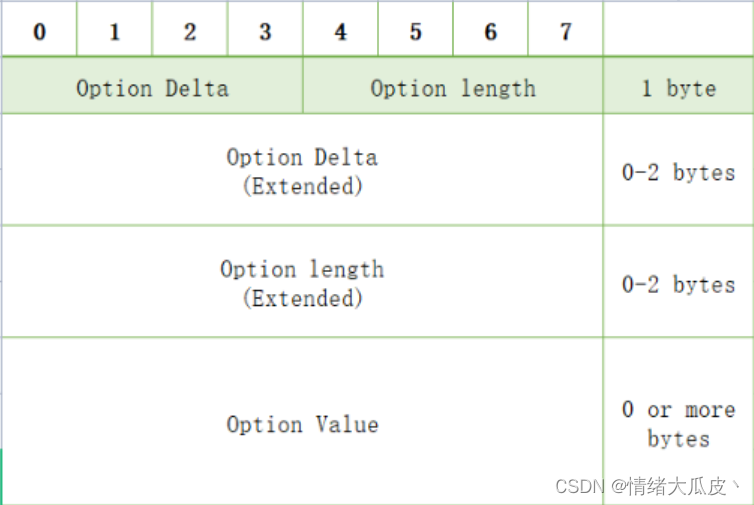
Task: Select the bit 5 column header
Action: (415, 31)
